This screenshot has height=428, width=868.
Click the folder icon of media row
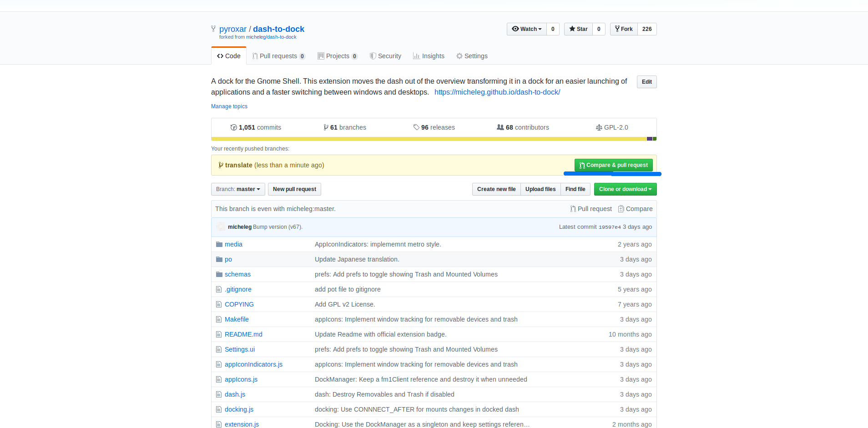219,244
